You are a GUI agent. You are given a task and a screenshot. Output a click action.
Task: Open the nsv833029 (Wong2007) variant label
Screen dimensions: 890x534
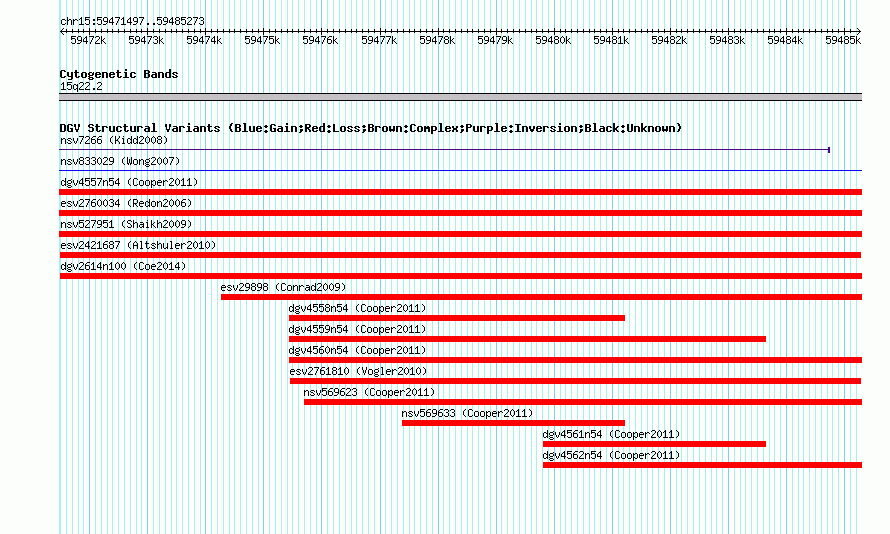click(x=120, y=161)
